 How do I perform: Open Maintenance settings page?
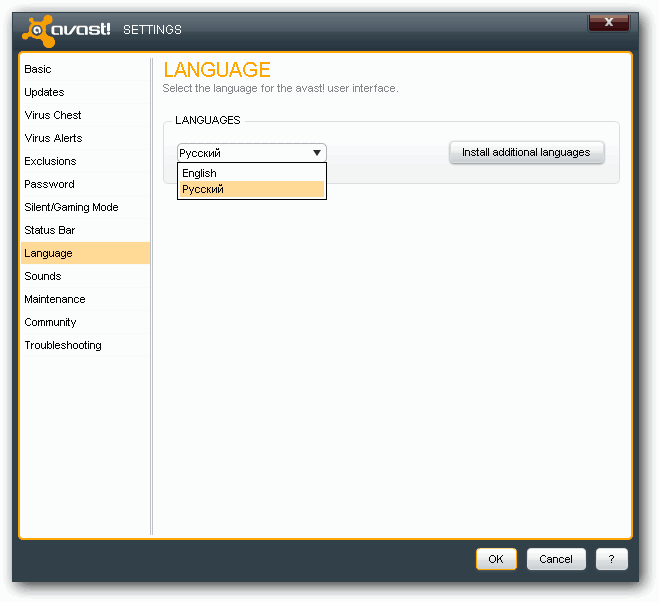[x=85, y=299]
